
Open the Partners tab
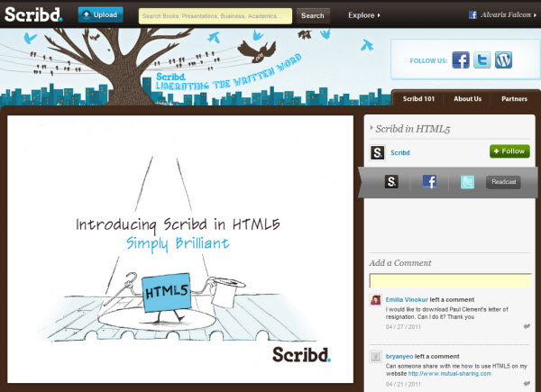click(514, 99)
